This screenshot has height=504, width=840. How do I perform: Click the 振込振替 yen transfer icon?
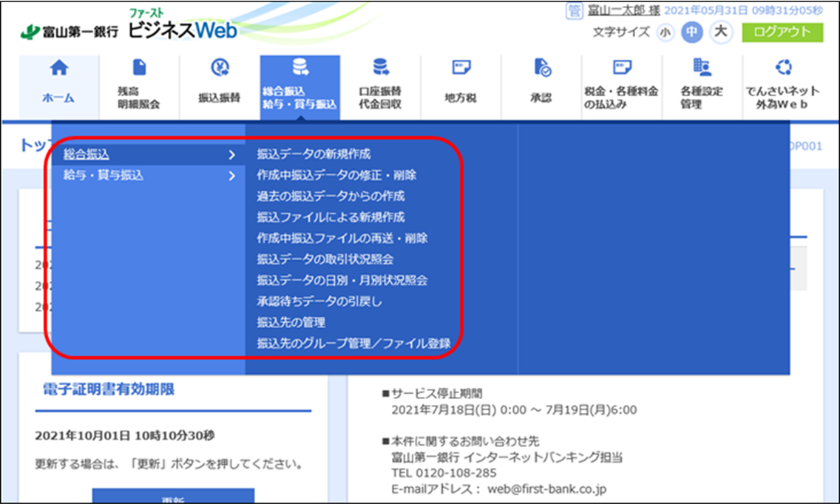click(x=220, y=69)
